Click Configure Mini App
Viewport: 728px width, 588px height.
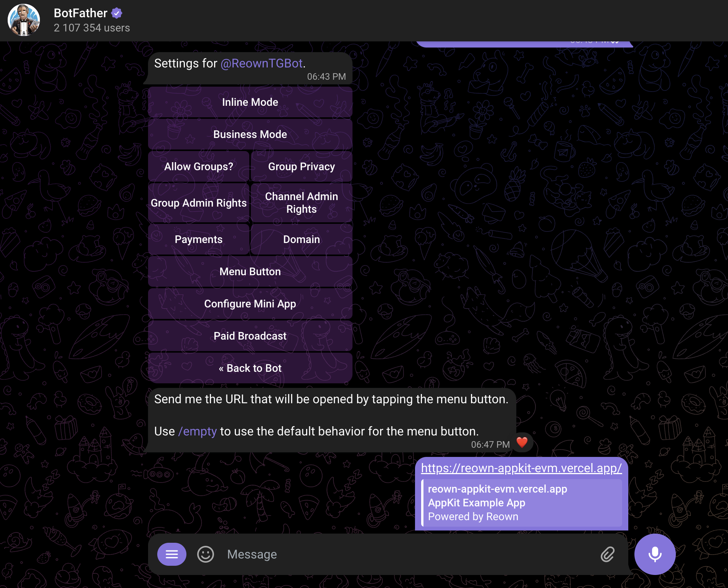250,304
